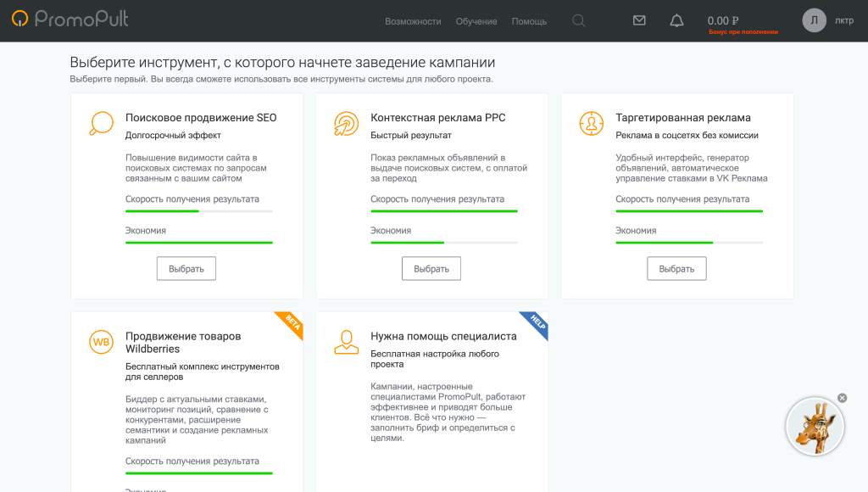Click the SEO Экономия progress bar
Viewport: 868px width, 492px height.
(x=199, y=243)
